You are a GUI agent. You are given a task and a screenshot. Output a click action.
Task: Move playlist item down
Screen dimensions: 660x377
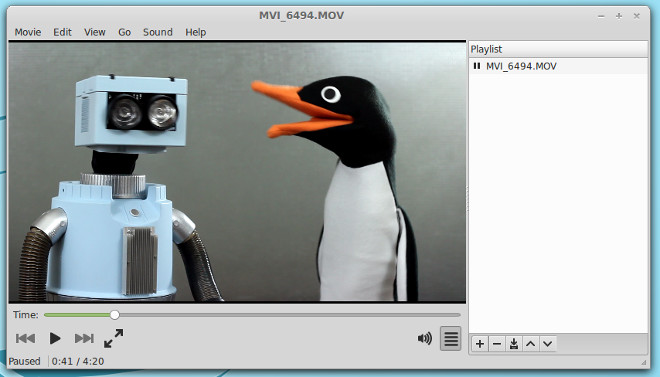click(x=548, y=344)
